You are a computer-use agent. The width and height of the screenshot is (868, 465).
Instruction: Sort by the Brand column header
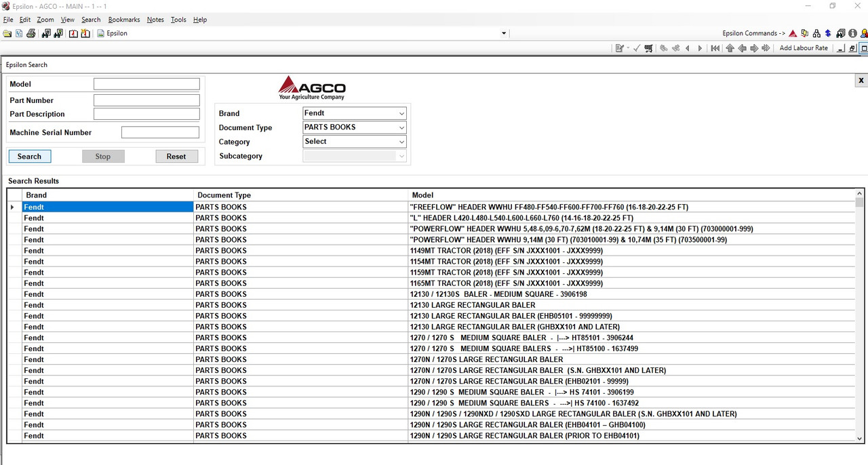(108, 195)
